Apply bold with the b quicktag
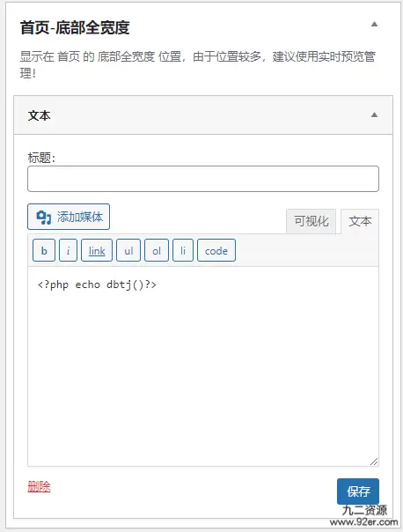 [44, 250]
